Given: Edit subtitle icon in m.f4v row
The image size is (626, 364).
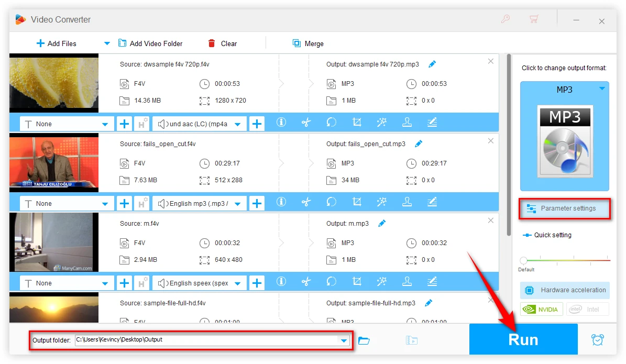Looking at the screenshot, I should (432, 281).
